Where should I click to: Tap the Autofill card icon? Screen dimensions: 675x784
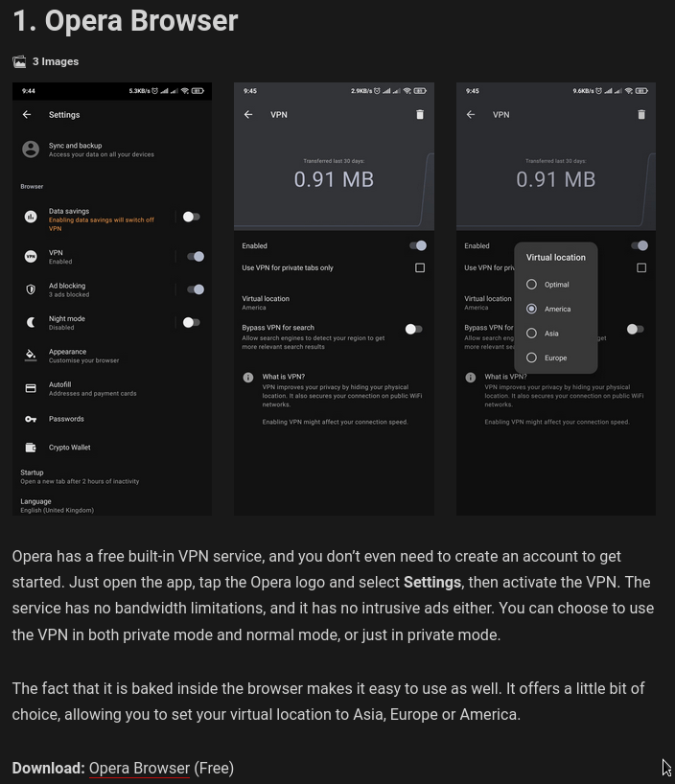(31, 388)
